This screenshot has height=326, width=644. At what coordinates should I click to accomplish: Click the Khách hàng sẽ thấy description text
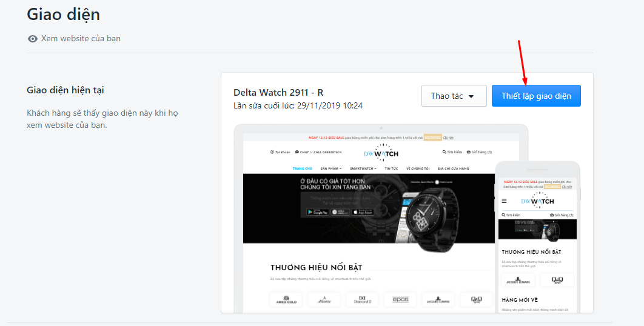point(102,119)
